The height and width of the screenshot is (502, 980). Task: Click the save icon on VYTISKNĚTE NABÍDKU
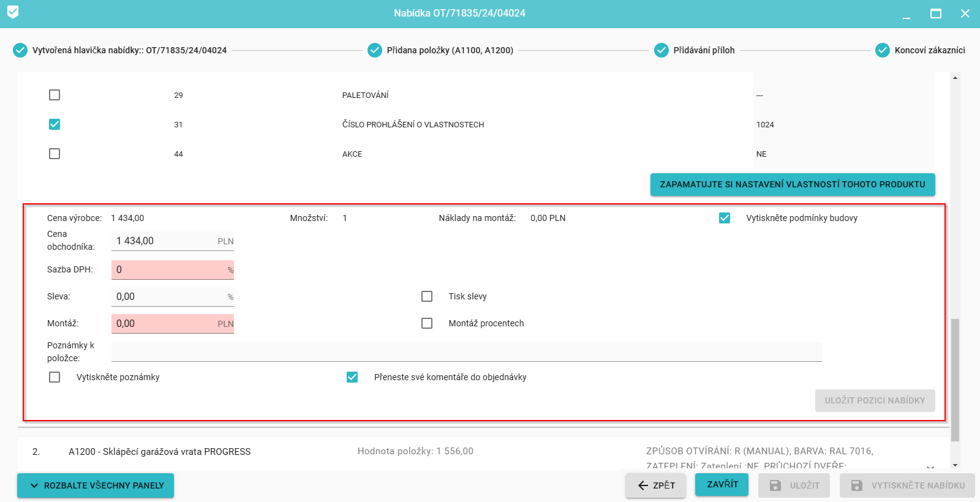tap(857, 485)
